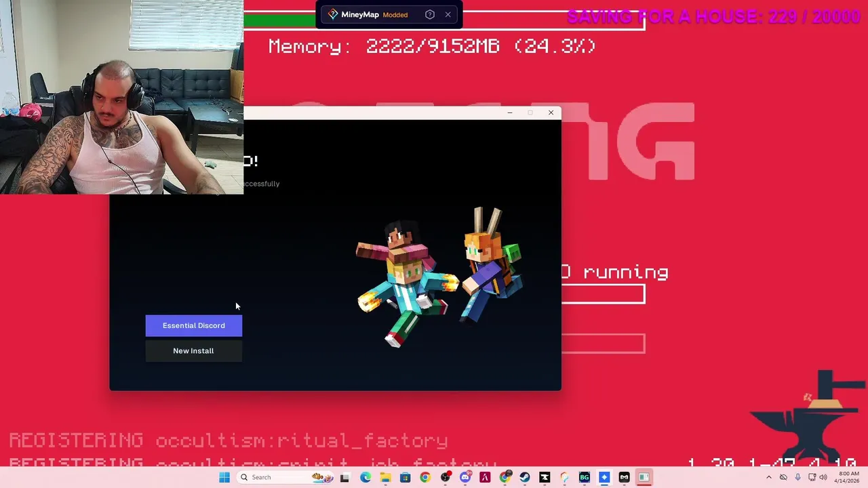Open File Explorer from taskbar
Viewport: 868px width, 488px height.
(x=385, y=477)
